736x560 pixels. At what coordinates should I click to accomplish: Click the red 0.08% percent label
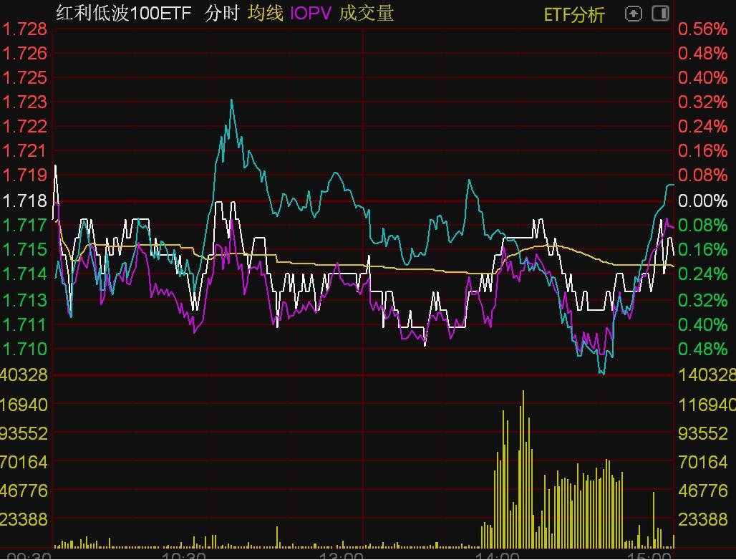tap(702, 175)
